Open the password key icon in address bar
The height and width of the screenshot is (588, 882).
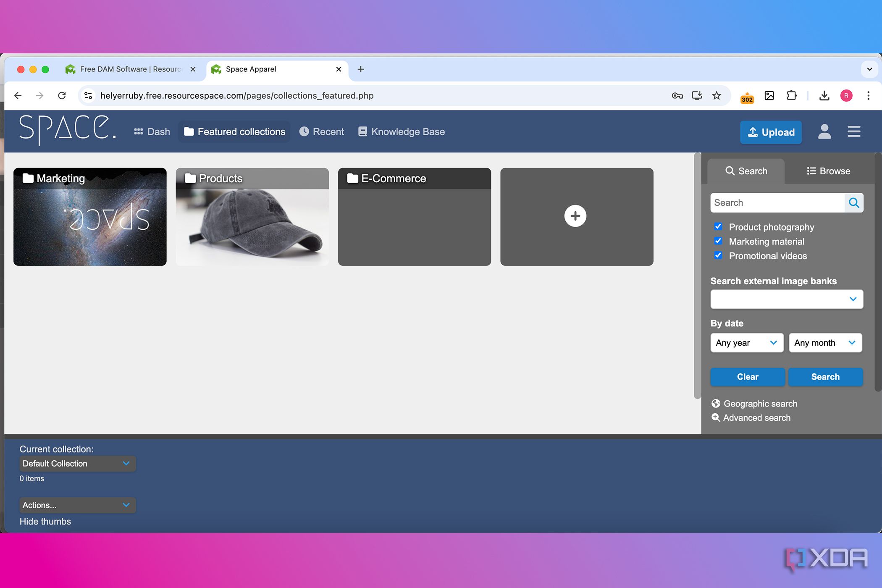[x=677, y=96]
